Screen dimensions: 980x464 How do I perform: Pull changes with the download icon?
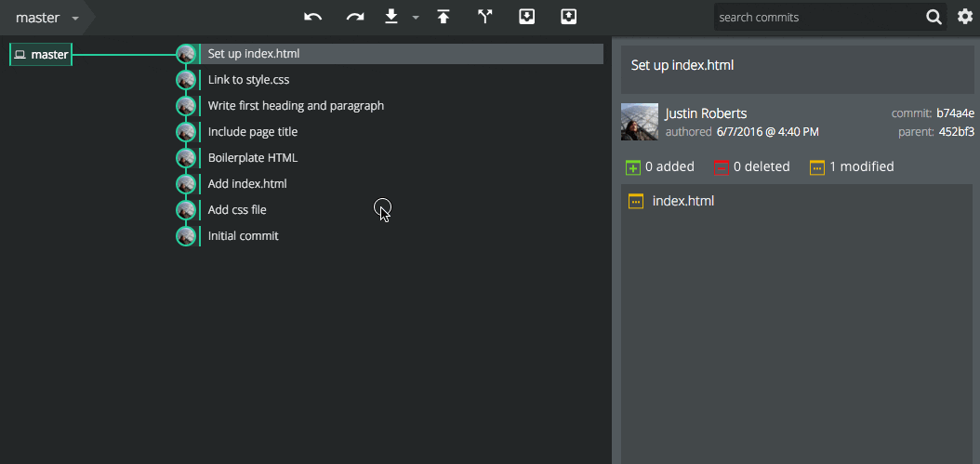point(391,17)
